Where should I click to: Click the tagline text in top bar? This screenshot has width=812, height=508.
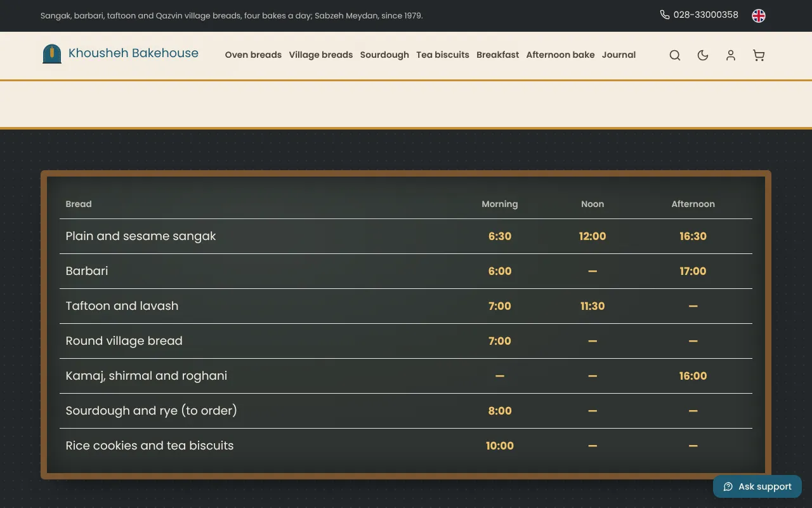(x=232, y=15)
